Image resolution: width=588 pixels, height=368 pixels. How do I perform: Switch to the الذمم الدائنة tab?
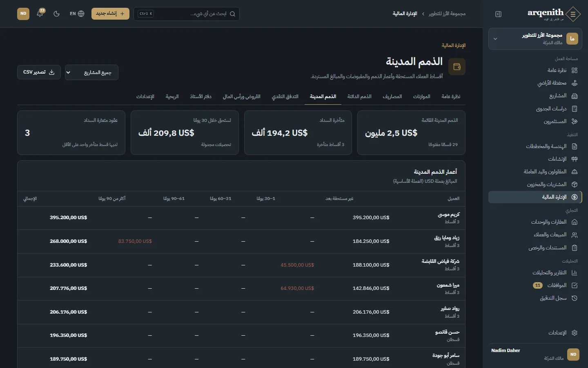[x=359, y=96]
